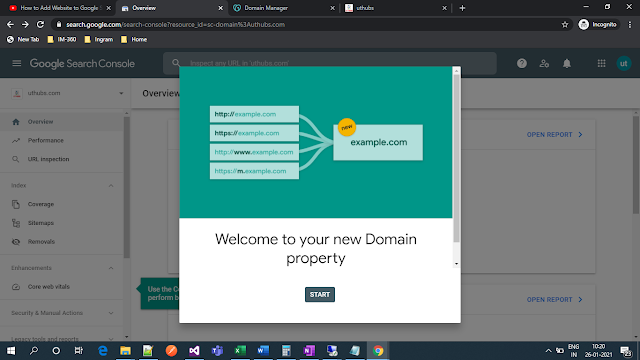The height and width of the screenshot is (360, 640).
Task: Open Word from the taskbar
Action: [x=263, y=350]
